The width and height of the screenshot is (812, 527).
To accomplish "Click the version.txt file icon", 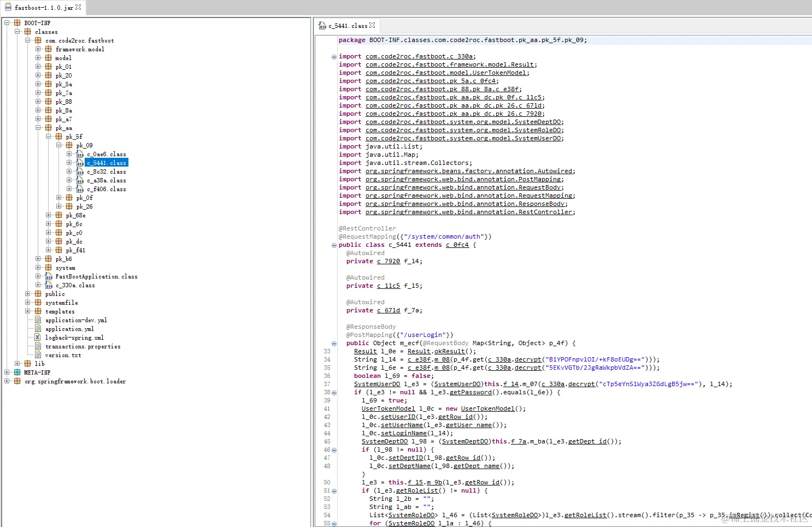I will (x=38, y=355).
